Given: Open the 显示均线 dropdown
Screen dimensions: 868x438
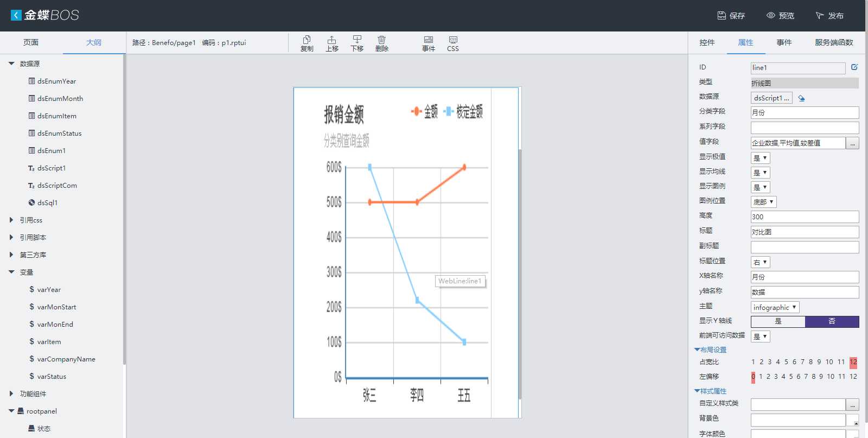Looking at the screenshot, I should coord(761,173).
